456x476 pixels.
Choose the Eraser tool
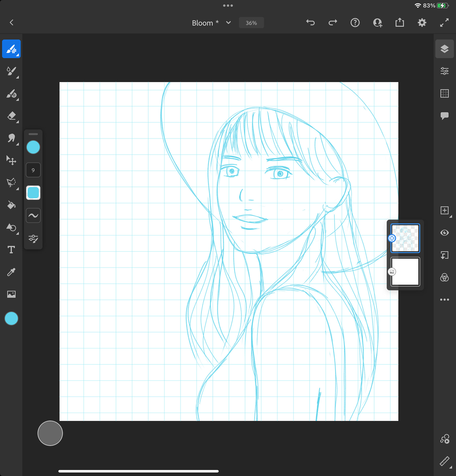[11, 116]
